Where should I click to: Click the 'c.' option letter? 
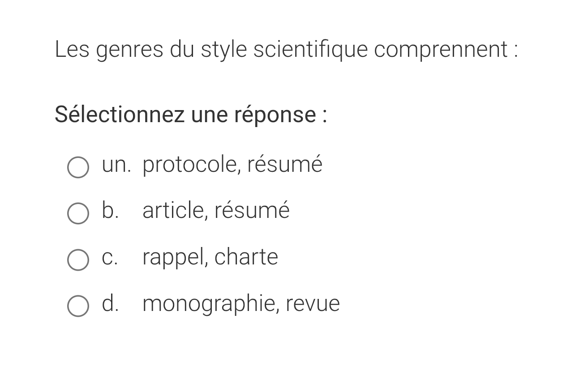[110, 257]
